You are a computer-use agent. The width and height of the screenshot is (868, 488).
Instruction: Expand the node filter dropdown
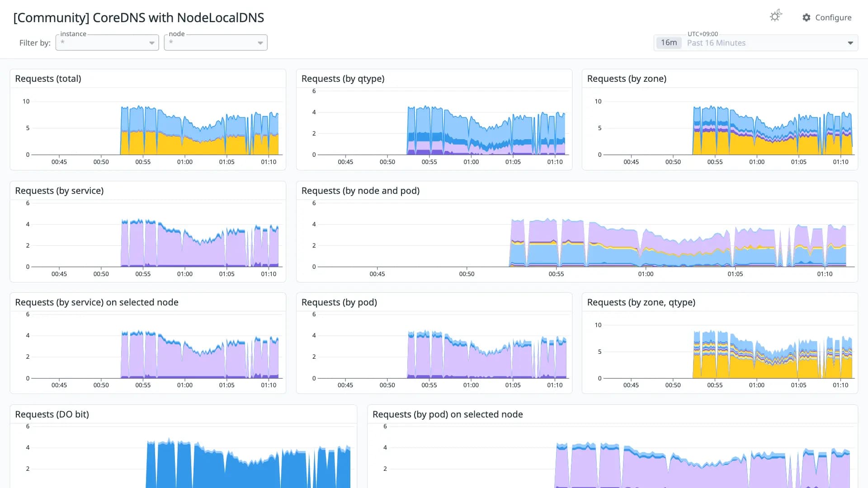pos(216,42)
